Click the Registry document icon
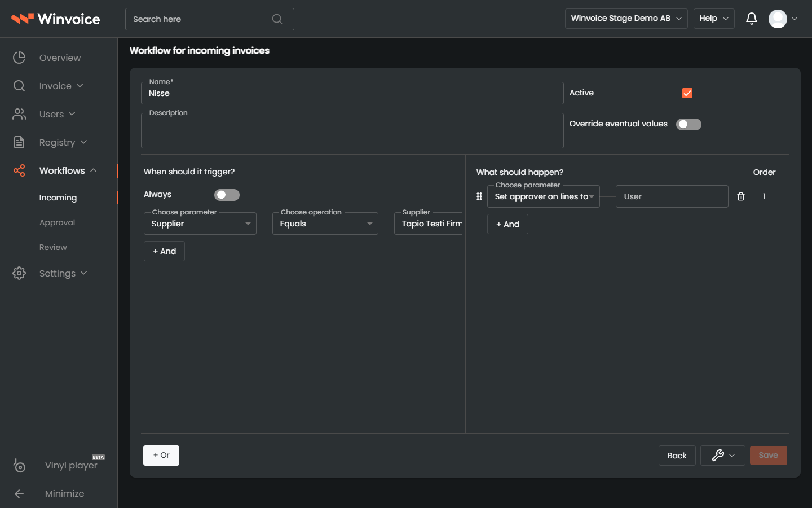The image size is (812, 508). (19, 142)
